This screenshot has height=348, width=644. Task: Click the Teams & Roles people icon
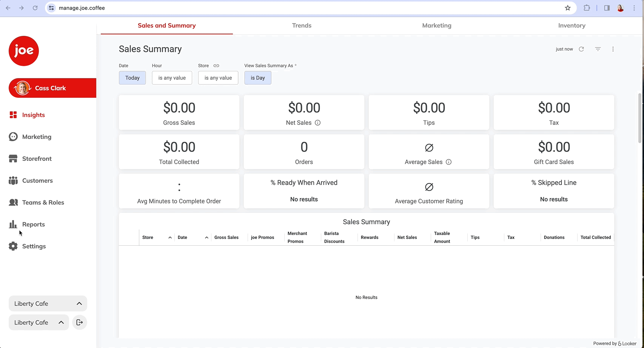coord(13,202)
